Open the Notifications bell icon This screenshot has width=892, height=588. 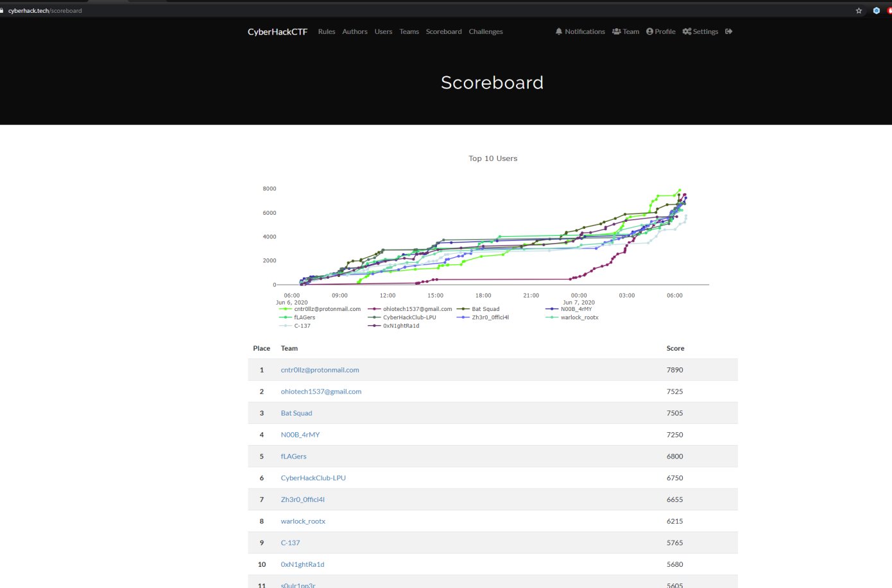(559, 31)
